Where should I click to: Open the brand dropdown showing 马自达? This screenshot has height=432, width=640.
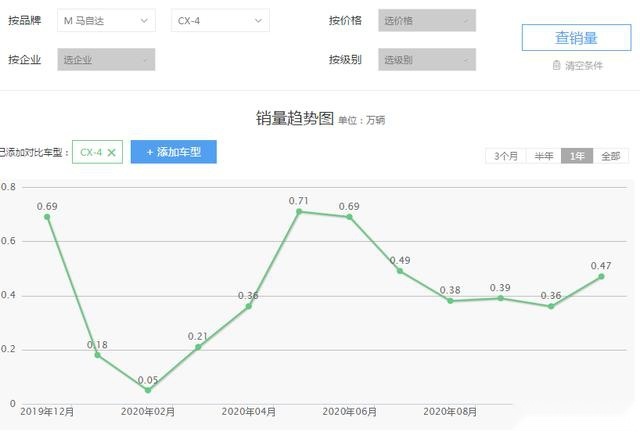tap(106, 20)
